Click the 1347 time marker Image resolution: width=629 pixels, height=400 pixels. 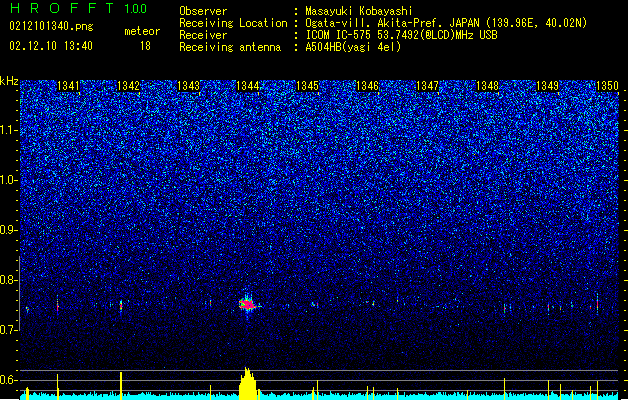click(428, 86)
